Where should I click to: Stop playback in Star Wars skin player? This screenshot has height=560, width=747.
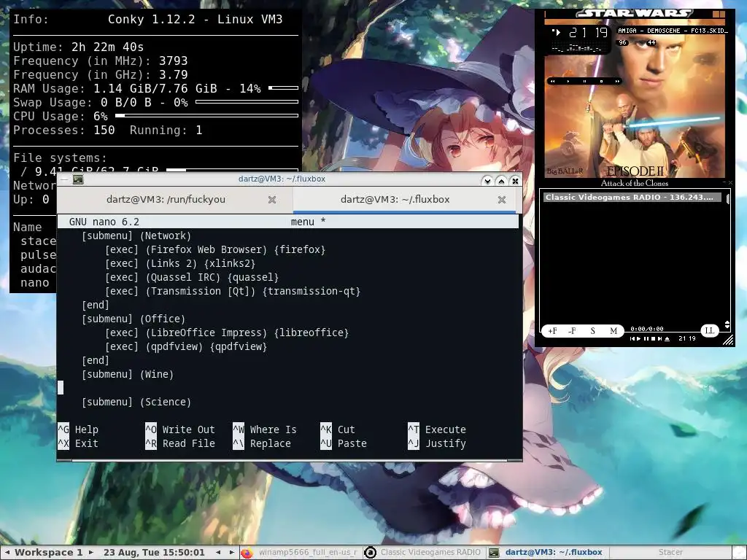(601, 82)
